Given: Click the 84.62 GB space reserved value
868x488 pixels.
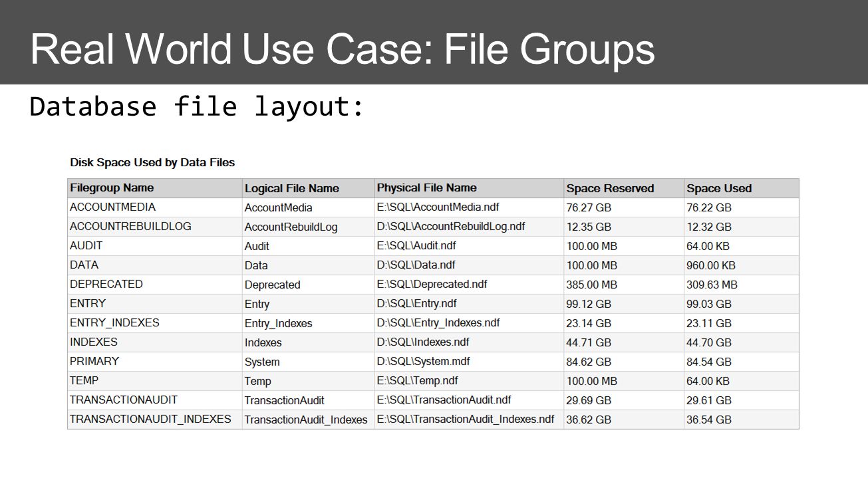Looking at the screenshot, I should [589, 362].
